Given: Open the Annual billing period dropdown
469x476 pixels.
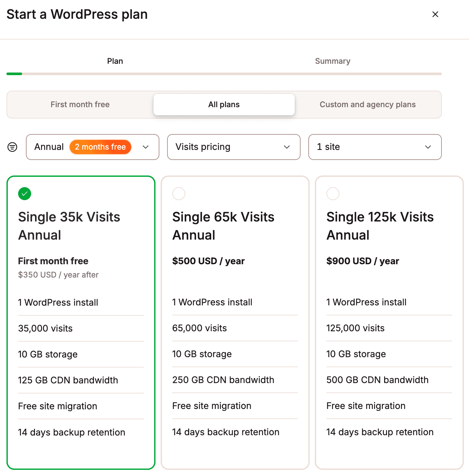Looking at the screenshot, I should point(92,147).
